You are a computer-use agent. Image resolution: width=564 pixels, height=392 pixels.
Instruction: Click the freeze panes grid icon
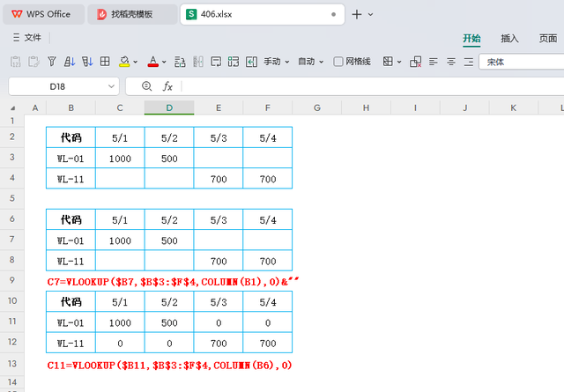[x=388, y=62]
